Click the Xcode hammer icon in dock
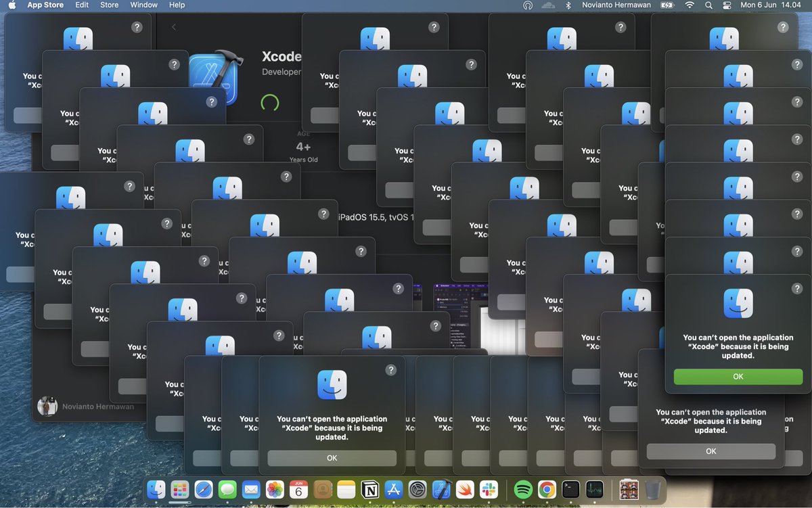Image resolution: width=812 pixels, height=508 pixels. [441, 489]
